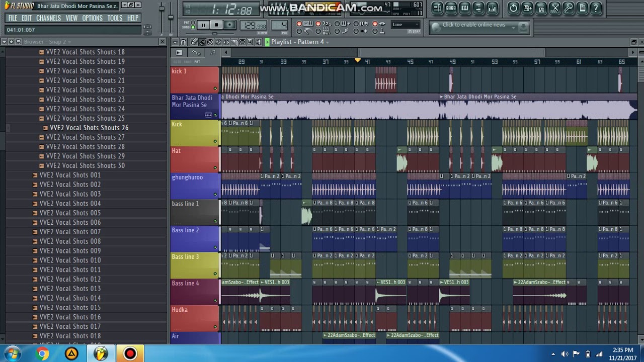Mute the ghunghuroo track green light
The width and height of the screenshot is (644, 362).
215,195
